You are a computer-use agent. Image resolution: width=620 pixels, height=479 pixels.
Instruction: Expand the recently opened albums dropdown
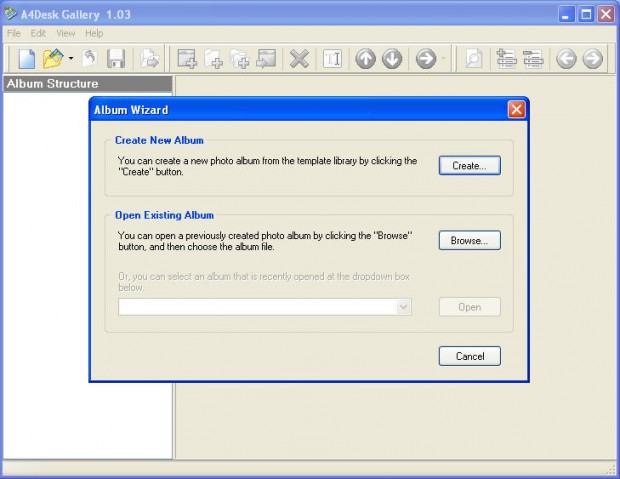click(x=403, y=307)
